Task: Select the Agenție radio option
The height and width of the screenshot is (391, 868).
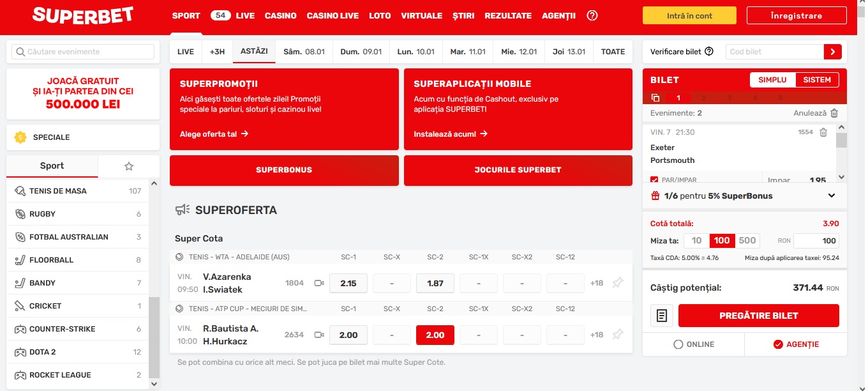Action: pyautogui.click(x=778, y=344)
